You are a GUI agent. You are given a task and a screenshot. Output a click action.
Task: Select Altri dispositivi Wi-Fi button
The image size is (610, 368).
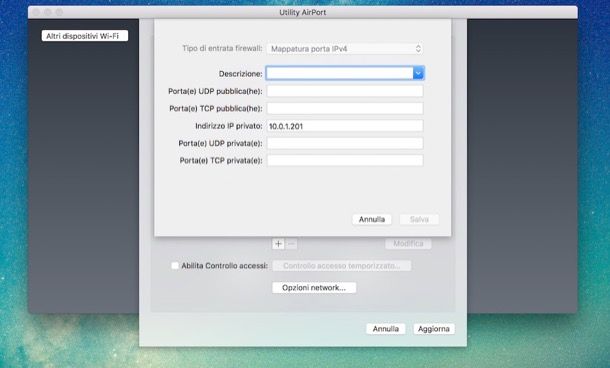coord(85,36)
